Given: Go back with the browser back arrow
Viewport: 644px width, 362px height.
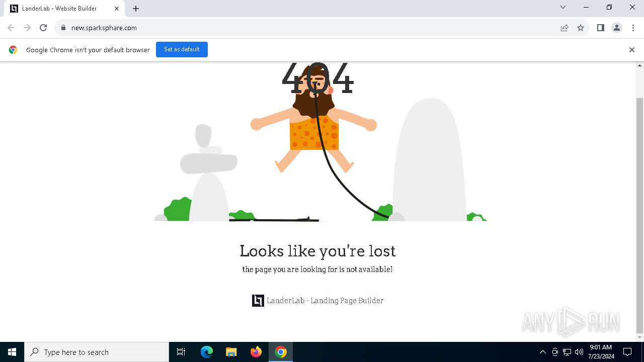Looking at the screenshot, I should click(x=11, y=28).
